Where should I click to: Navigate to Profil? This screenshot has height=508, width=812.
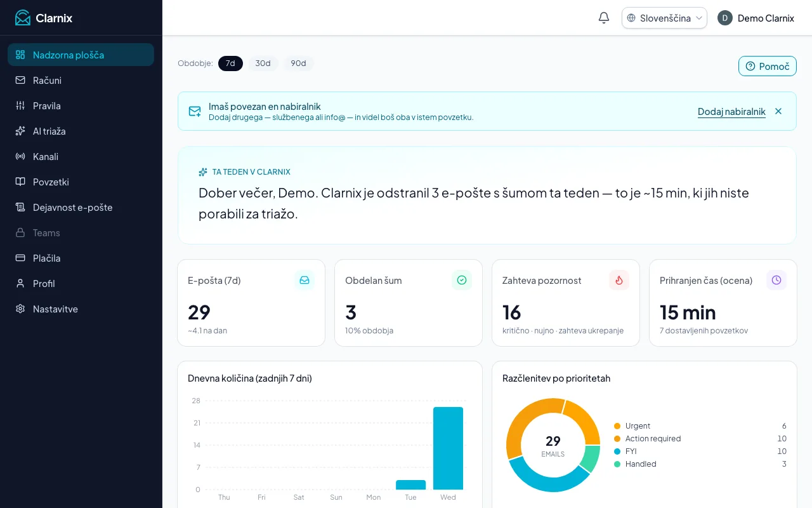pos(81,283)
